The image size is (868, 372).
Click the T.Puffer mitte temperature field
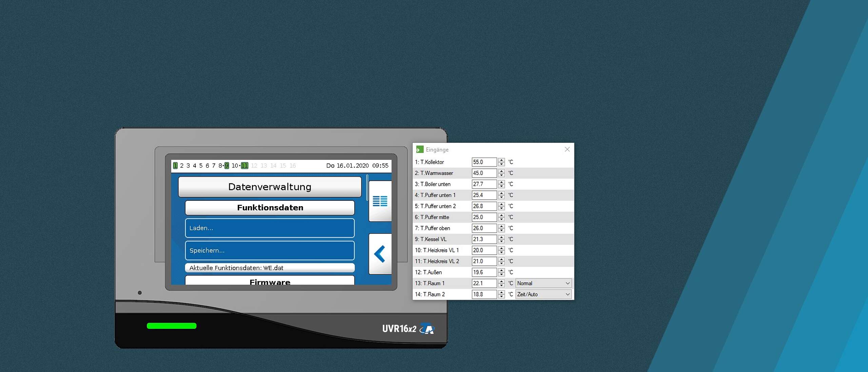coord(484,217)
